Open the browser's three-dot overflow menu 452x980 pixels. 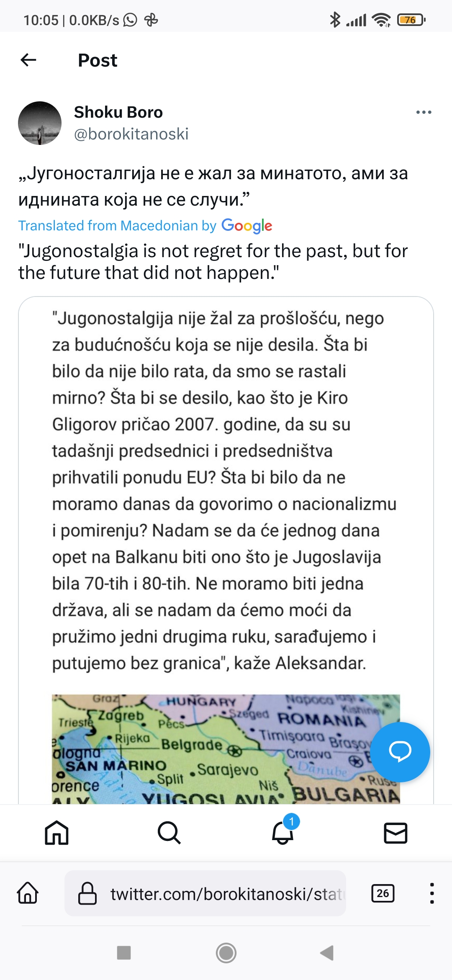[431, 893]
